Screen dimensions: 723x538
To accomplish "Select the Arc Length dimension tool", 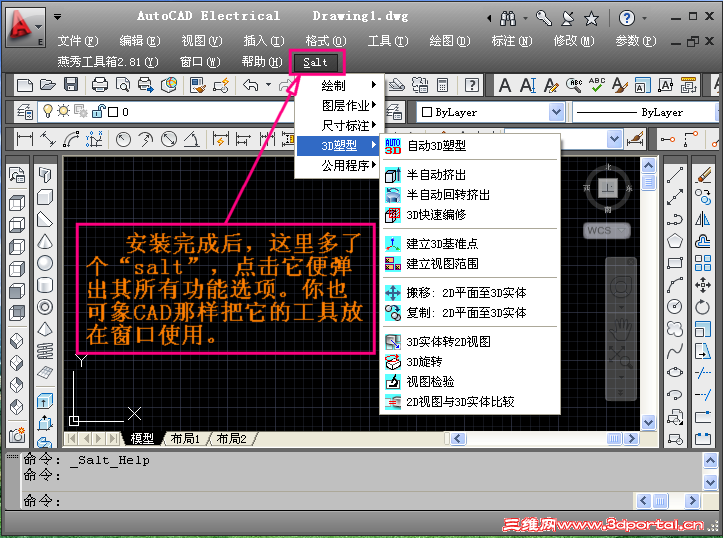I will [71, 139].
